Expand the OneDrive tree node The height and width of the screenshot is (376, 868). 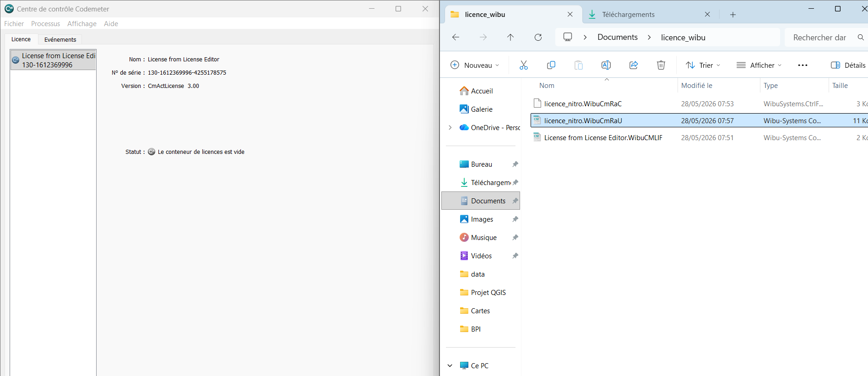(450, 127)
